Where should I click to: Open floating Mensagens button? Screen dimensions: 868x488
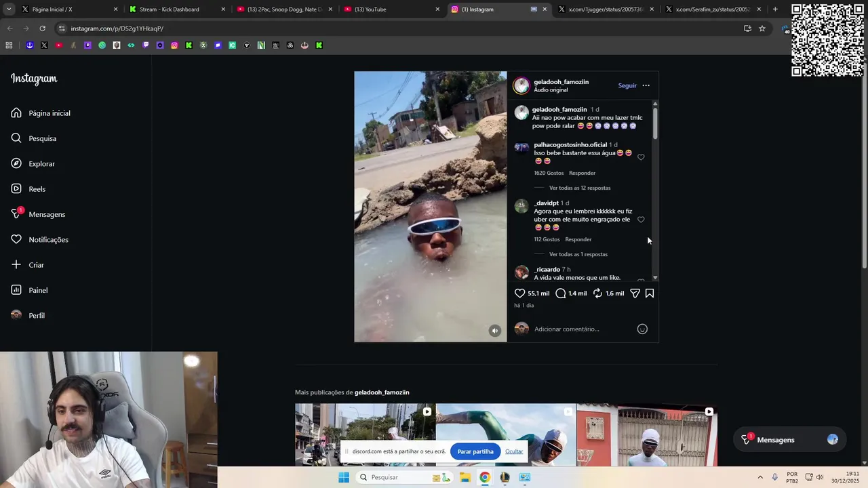[x=788, y=440]
